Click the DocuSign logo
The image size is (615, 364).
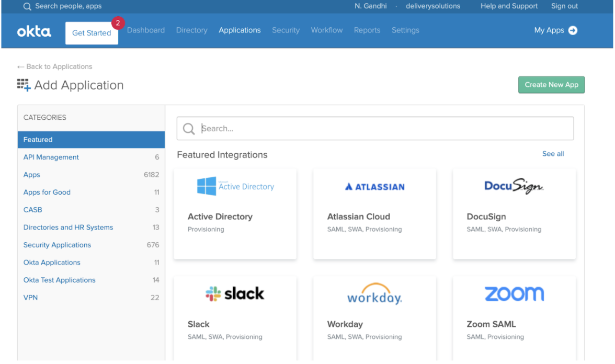[514, 186]
